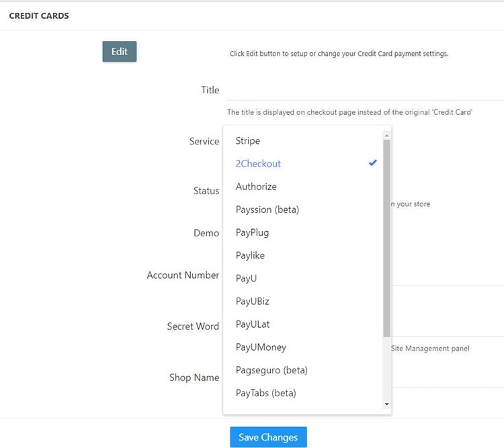This screenshot has height=448, width=504.
Task: Pick Authorize from the service list
Action: pos(304,187)
